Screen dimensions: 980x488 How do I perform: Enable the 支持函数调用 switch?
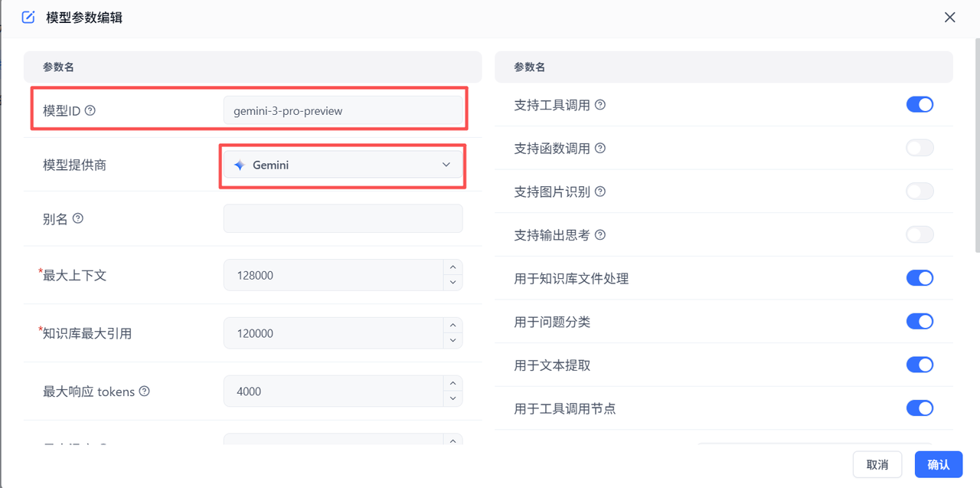click(920, 148)
